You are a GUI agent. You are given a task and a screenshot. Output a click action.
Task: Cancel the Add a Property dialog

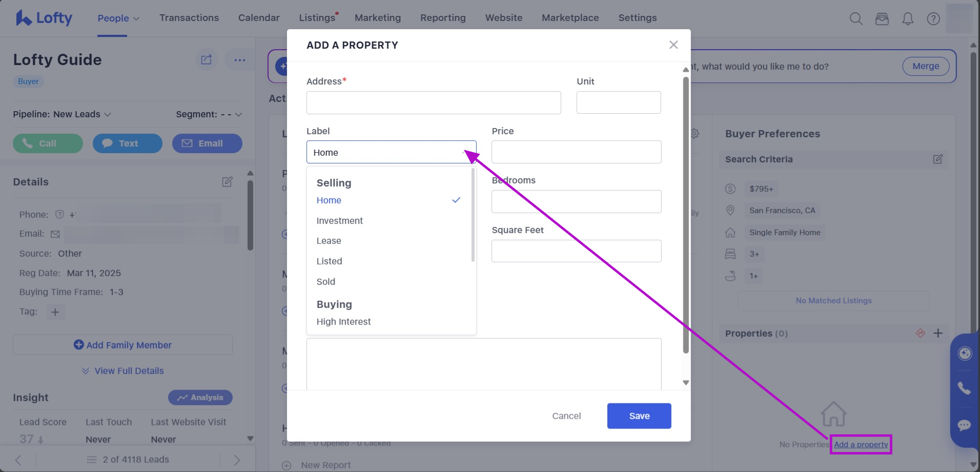[x=566, y=416]
